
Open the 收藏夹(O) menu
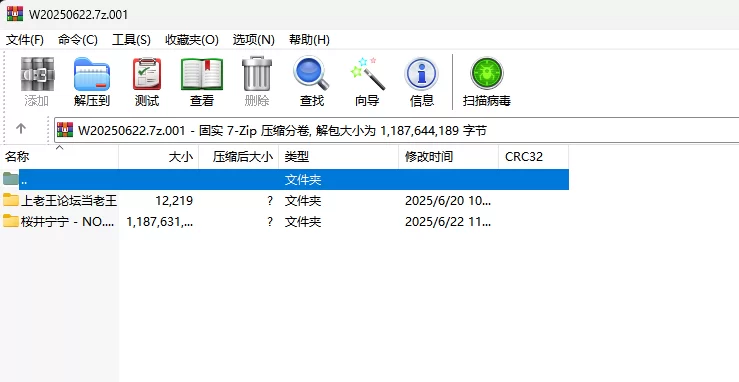pyautogui.click(x=192, y=40)
